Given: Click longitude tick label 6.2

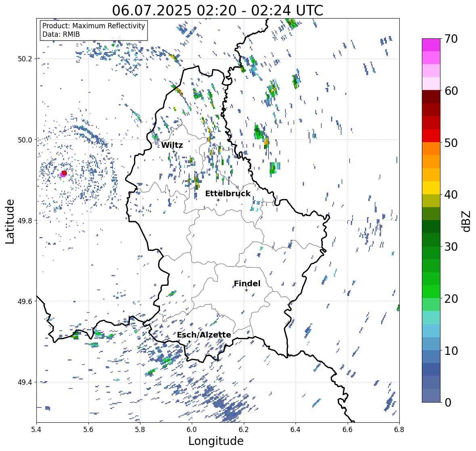Looking at the screenshot, I should pyautogui.click(x=244, y=429).
